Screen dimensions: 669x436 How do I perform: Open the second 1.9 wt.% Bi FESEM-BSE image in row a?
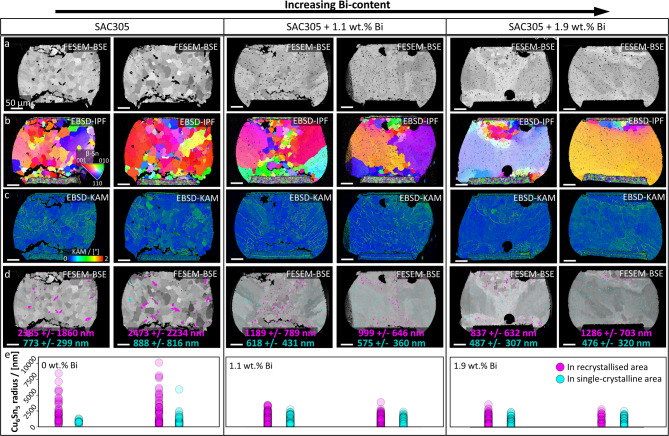(x=612, y=74)
